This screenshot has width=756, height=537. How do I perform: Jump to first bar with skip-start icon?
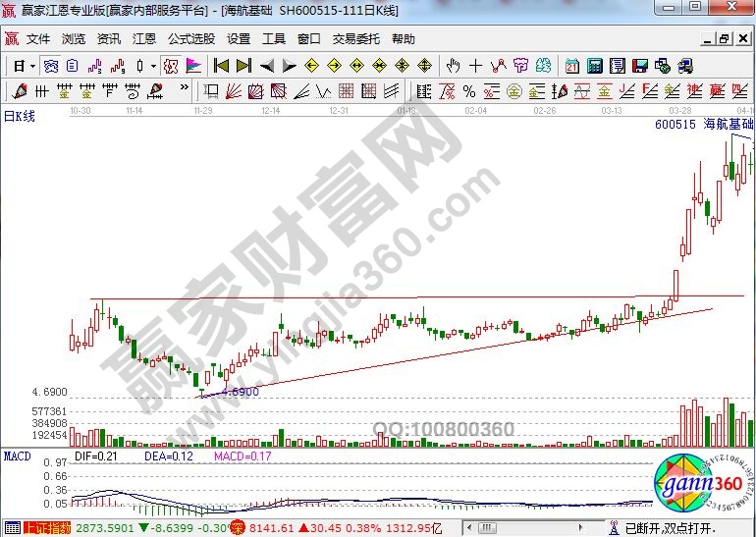221,67
